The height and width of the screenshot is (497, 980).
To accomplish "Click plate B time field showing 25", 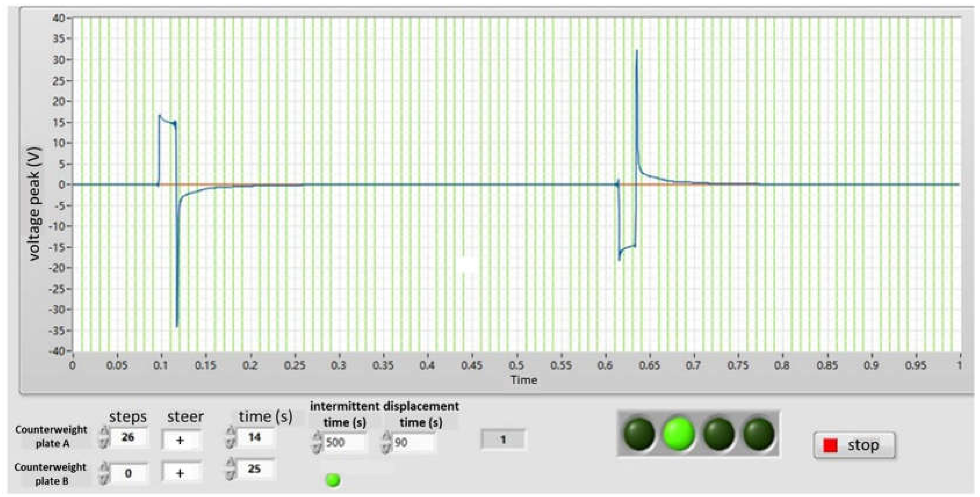I will [255, 469].
